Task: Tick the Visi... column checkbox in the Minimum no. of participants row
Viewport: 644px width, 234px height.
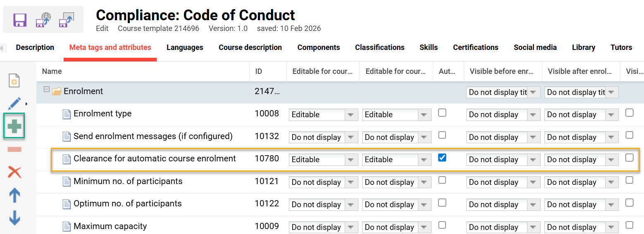Action: point(630,180)
